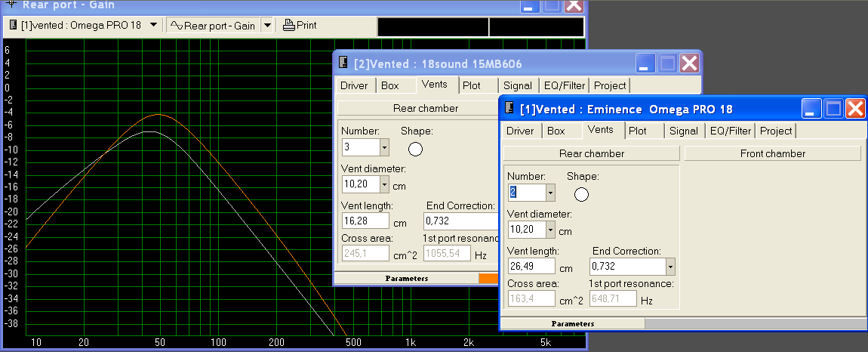Click the Print button in the graph toolbar

(x=300, y=26)
